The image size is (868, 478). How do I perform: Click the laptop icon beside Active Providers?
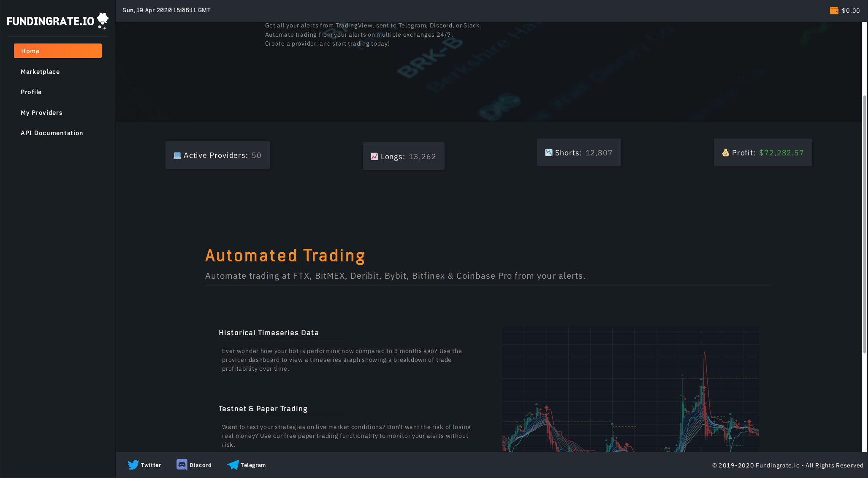click(177, 155)
